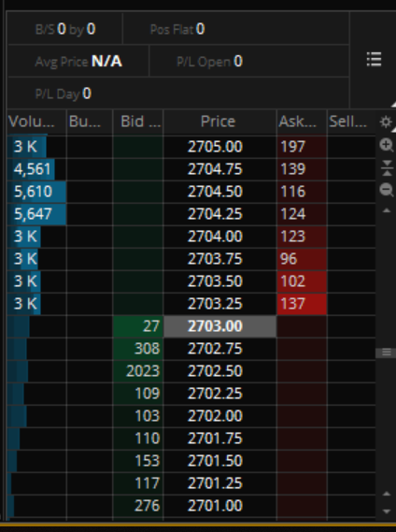Open the list menu icon beside P/L Open
The height and width of the screenshot is (532, 396).
375,60
